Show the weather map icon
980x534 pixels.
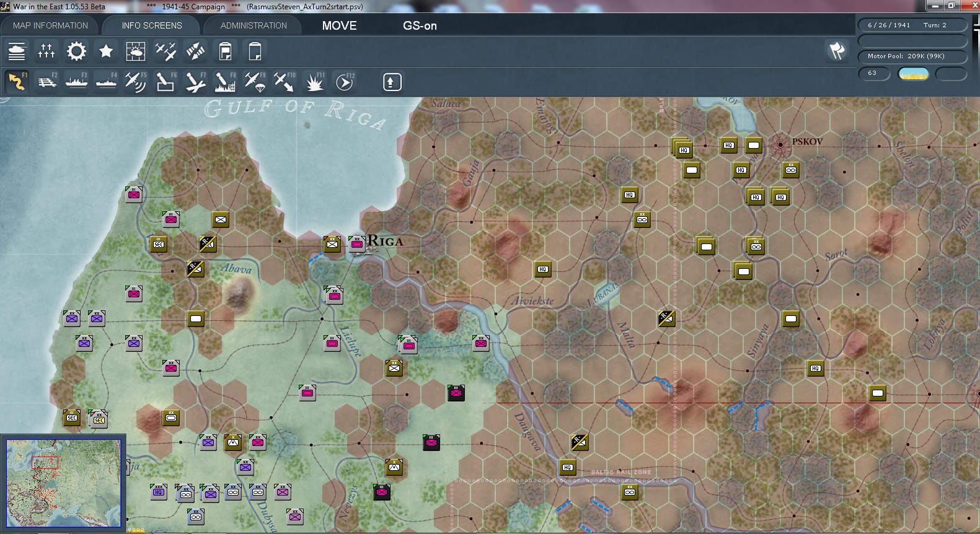136,51
